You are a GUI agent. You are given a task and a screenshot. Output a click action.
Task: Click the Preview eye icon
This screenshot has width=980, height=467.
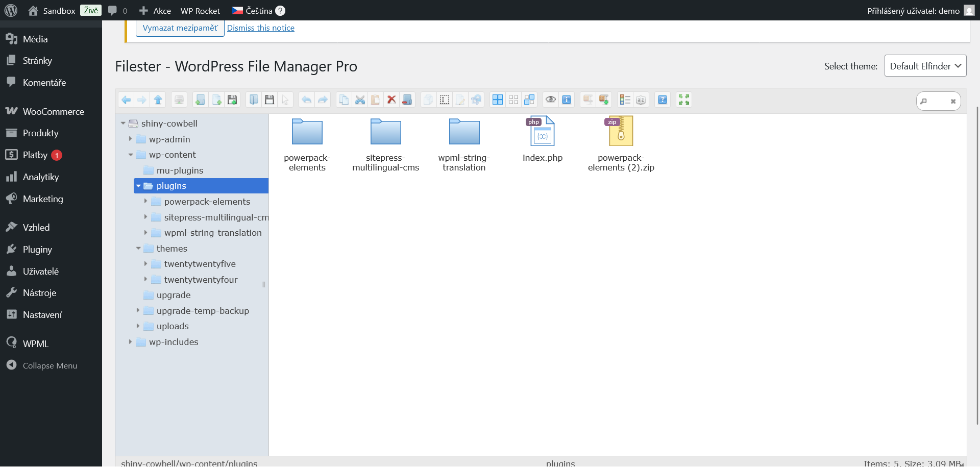(551, 100)
